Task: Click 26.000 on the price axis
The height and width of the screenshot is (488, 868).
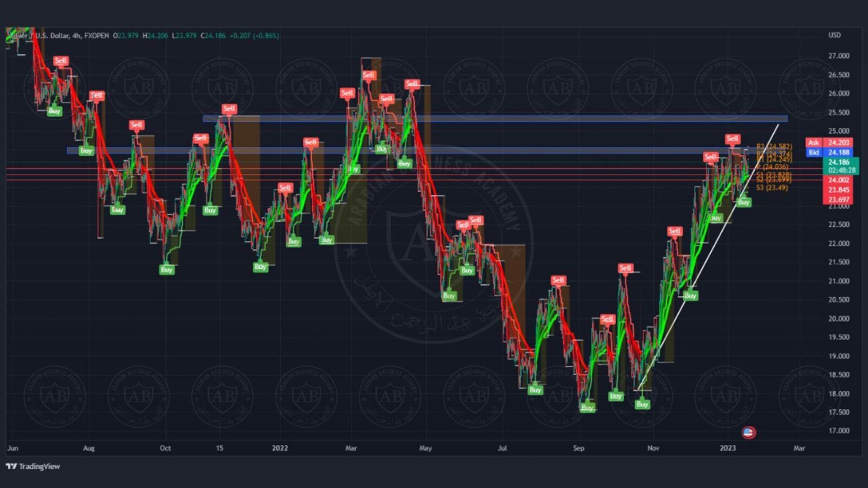Action: click(x=838, y=94)
